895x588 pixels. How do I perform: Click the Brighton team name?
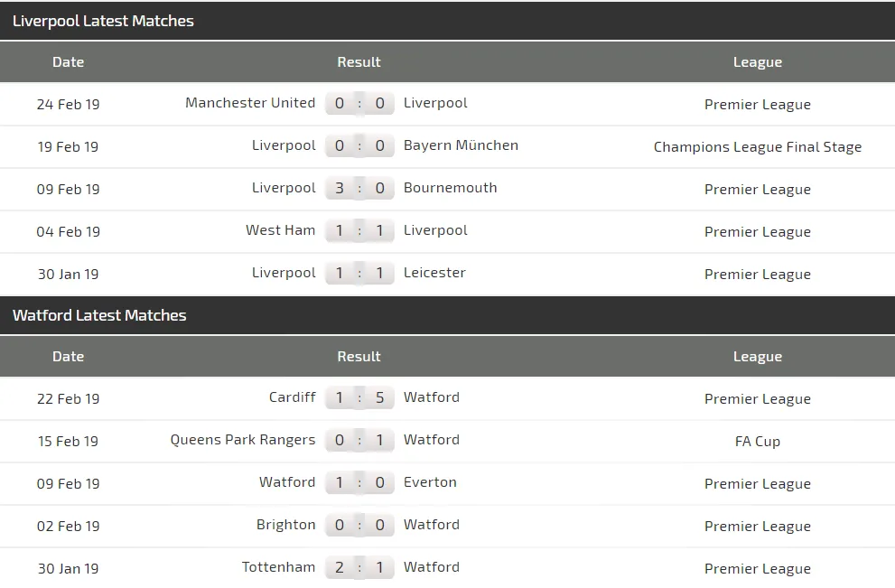pyautogui.click(x=285, y=525)
